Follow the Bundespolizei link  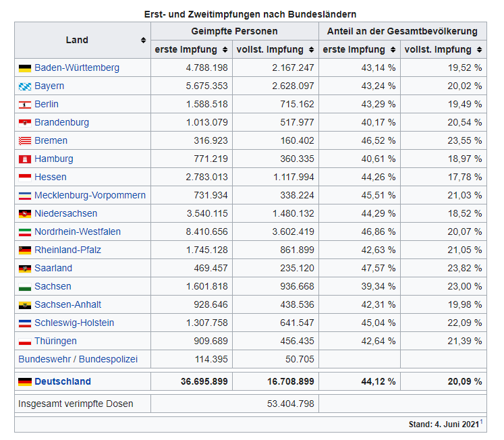108,359
